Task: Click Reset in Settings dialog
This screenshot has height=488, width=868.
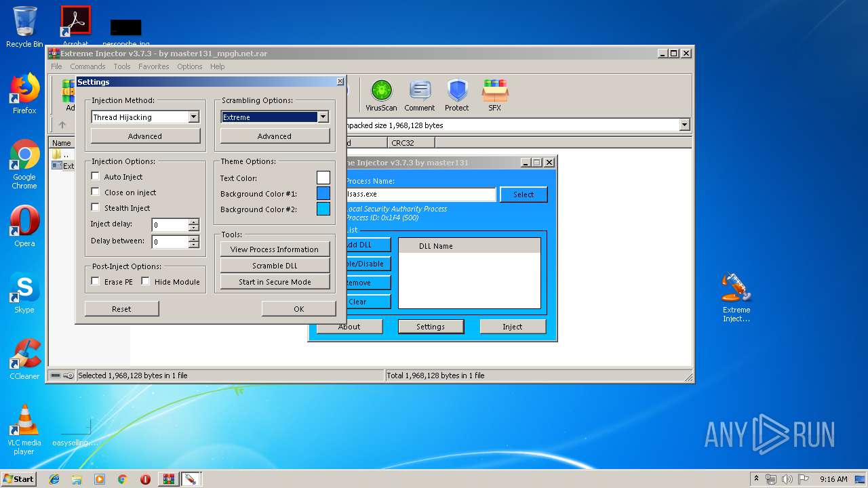Action: click(121, 308)
